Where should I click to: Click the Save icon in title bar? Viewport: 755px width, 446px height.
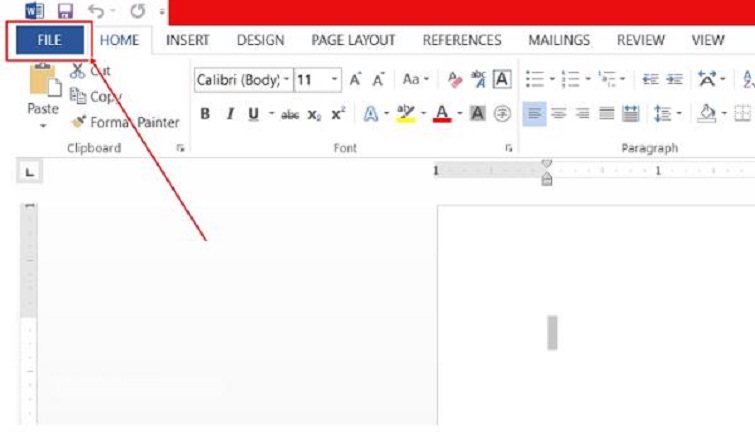pos(65,12)
